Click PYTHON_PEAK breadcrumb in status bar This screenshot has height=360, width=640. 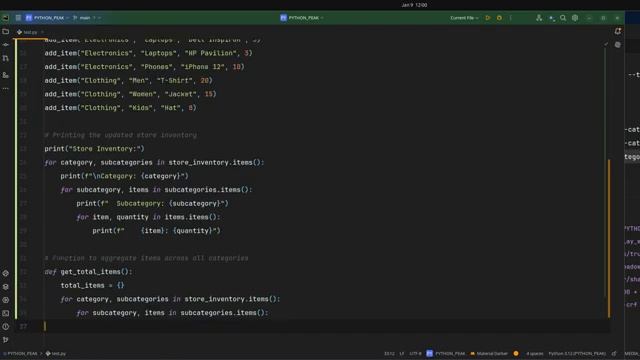(20, 354)
